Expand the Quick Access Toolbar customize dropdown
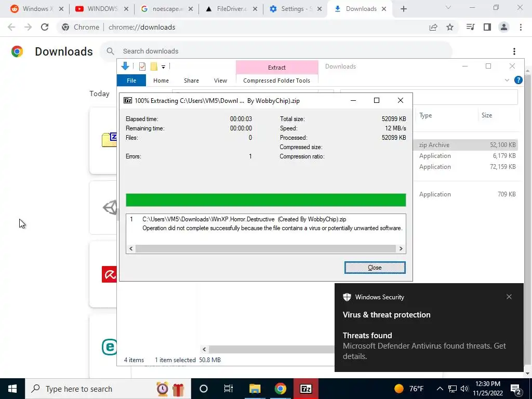The width and height of the screenshot is (532, 399). [163, 67]
